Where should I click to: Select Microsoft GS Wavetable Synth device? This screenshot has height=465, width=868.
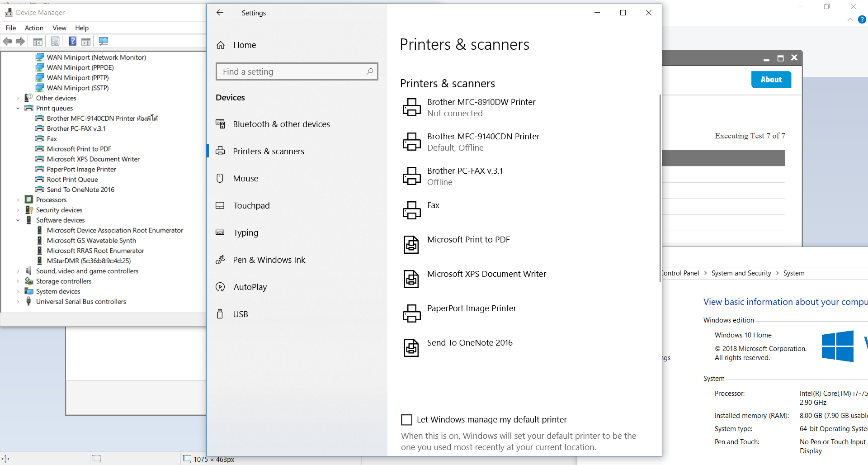point(91,241)
